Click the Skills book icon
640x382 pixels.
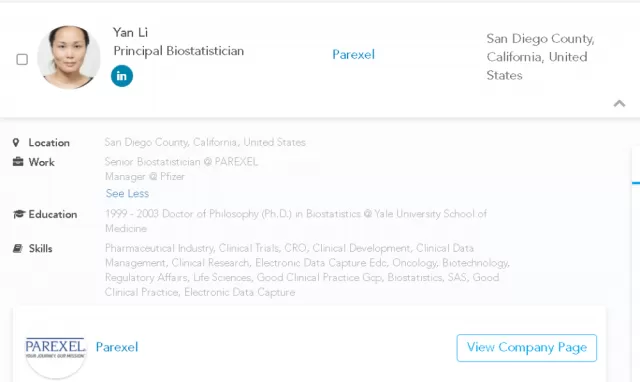tap(18, 248)
